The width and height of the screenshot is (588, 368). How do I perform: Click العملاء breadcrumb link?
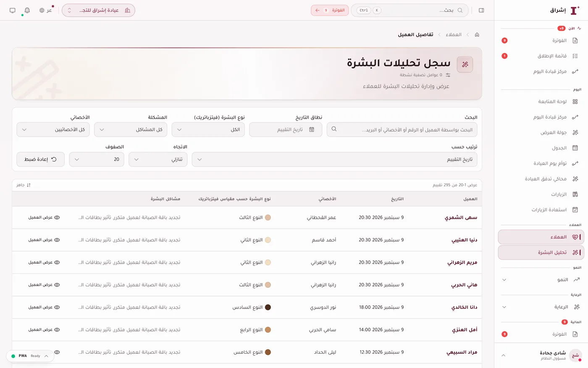(454, 34)
